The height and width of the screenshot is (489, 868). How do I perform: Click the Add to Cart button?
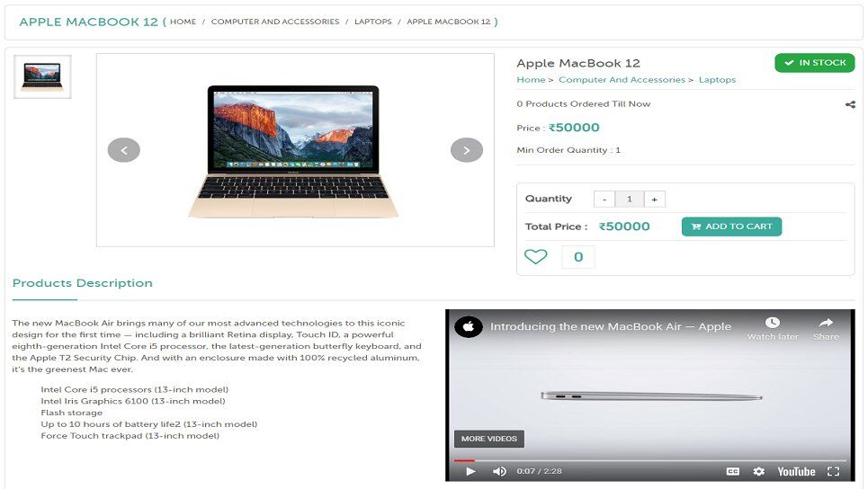point(732,227)
